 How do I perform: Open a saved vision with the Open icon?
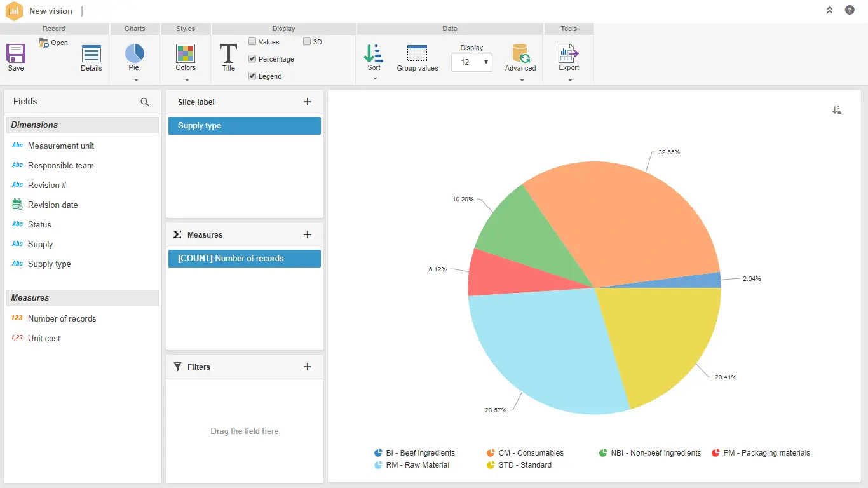tap(44, 43)
